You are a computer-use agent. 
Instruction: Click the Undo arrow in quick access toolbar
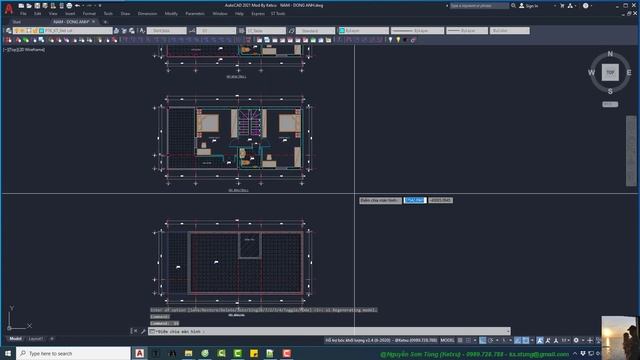[x=77, y=6]
